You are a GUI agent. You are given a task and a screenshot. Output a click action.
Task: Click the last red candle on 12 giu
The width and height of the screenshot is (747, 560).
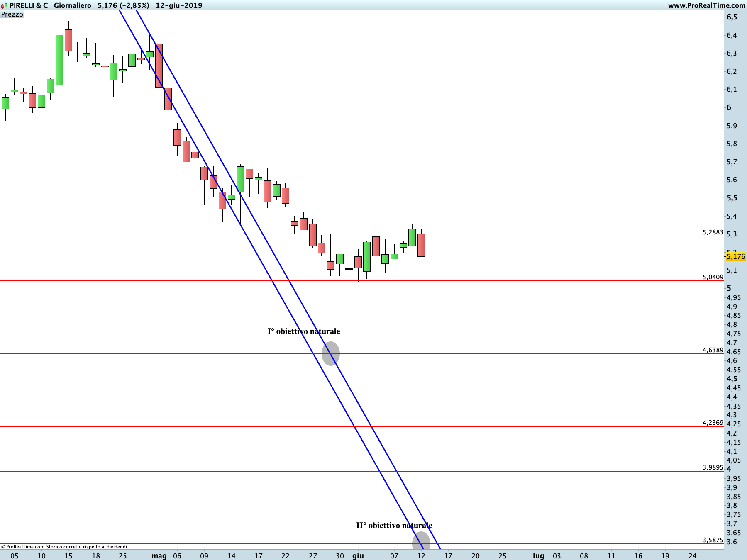(421, 245)
